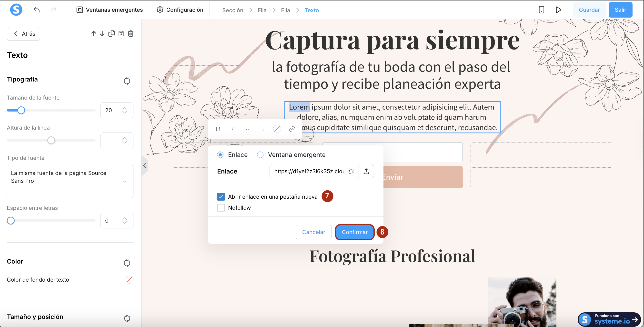Viewport: 644px width, 327px height.
Task: Click the link icon in text toolbar
Action: (x=292, y=129)
